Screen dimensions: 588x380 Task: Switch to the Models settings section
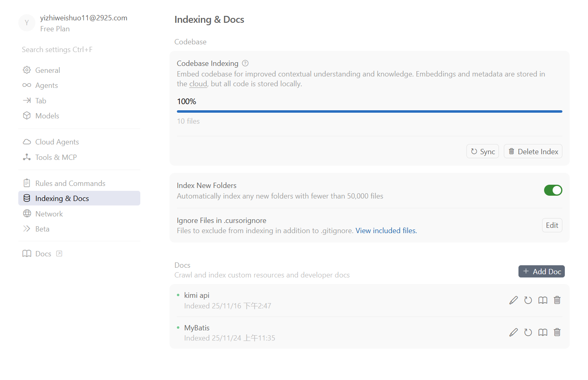coord(47,116)
